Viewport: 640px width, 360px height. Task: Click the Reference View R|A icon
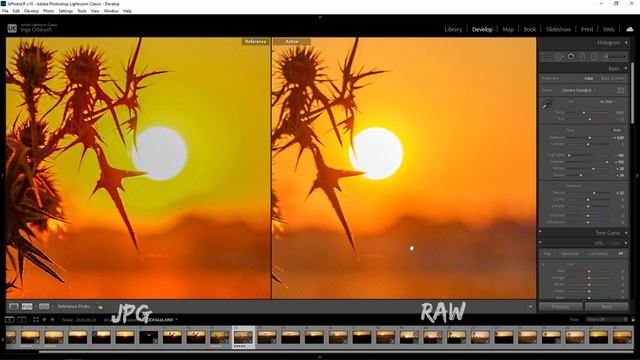point(27,306)
